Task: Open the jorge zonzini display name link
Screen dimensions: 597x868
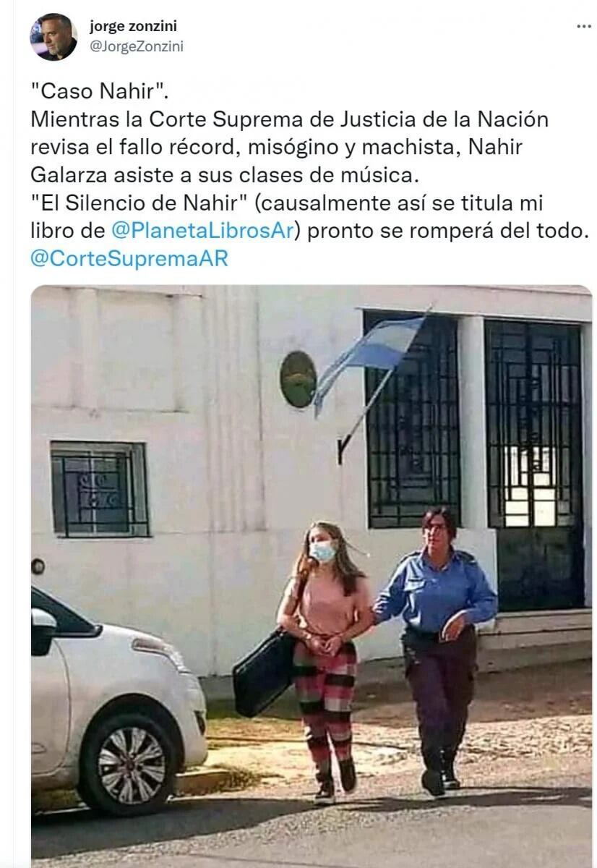Action: click(133, 27)
